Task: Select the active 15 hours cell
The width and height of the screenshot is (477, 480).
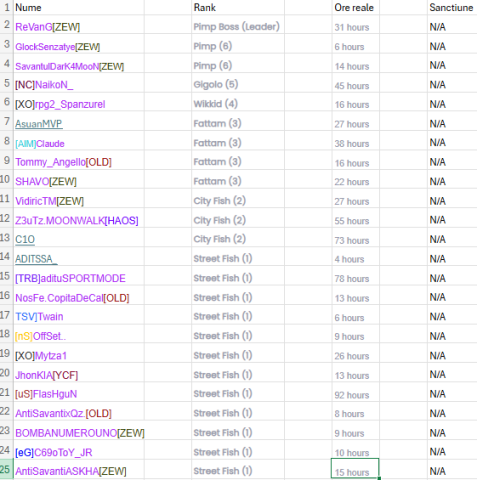Action: point(355,469)
